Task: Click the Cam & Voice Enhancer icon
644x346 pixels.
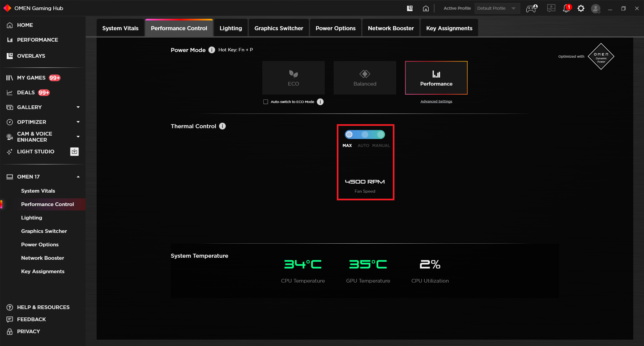Action: [10, 137]
